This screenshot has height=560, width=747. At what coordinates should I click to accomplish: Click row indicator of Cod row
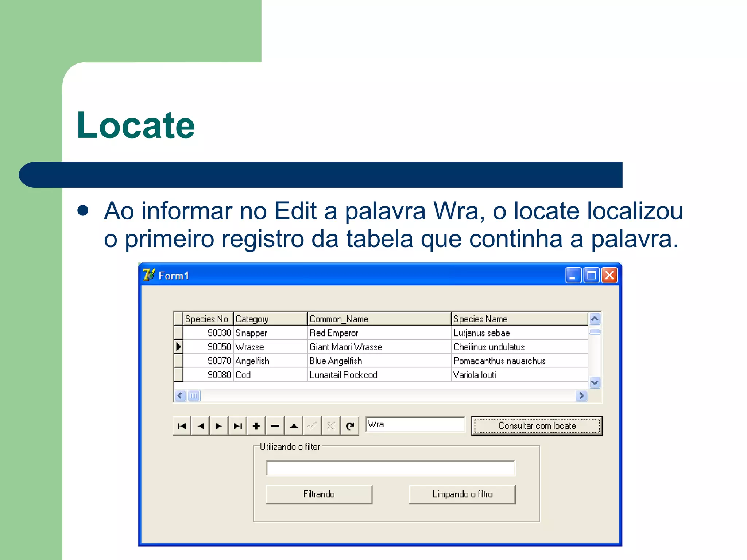point(178,375)
